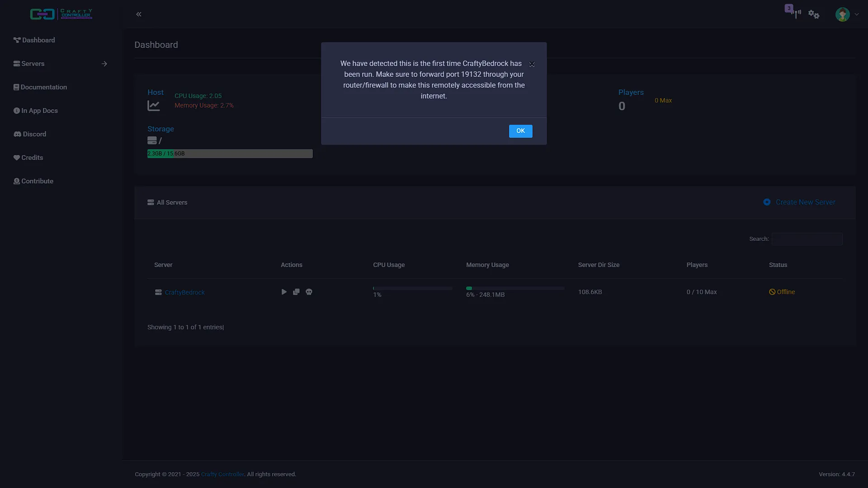Click the storage usage progress bar
Image resolution: width=868 pixels, height=488 pixels.
tap(230, 154)
